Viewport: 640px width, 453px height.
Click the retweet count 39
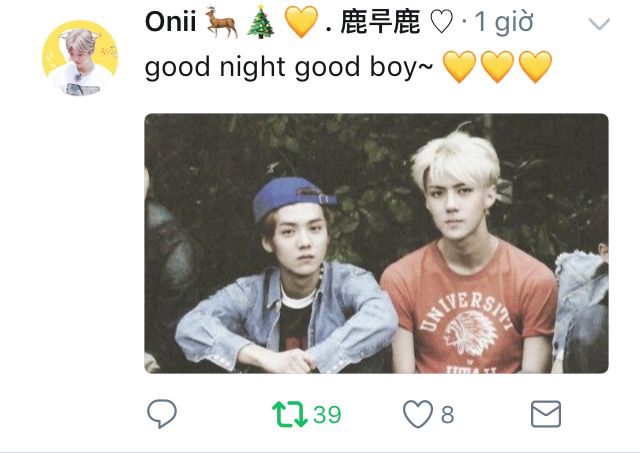327,415
